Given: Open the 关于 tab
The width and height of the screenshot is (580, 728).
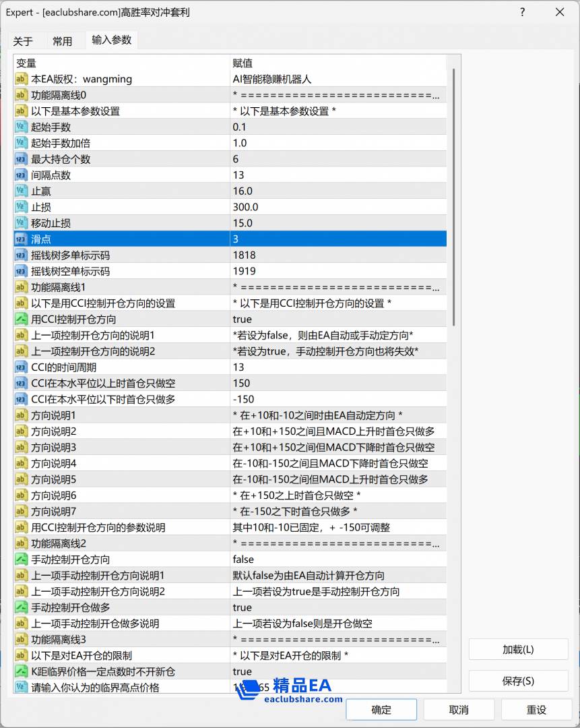Looking at the screenshot, I should [23, 41].
